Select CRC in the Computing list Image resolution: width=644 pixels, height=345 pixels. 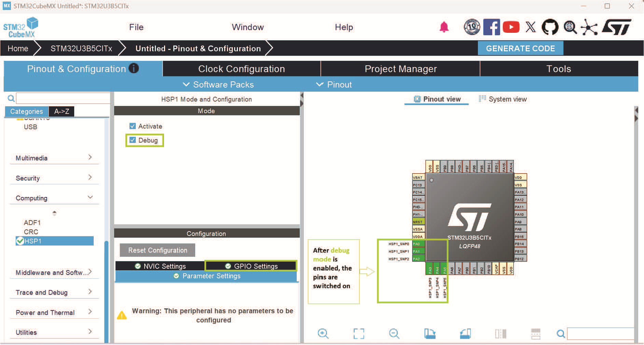pos(31,231)
